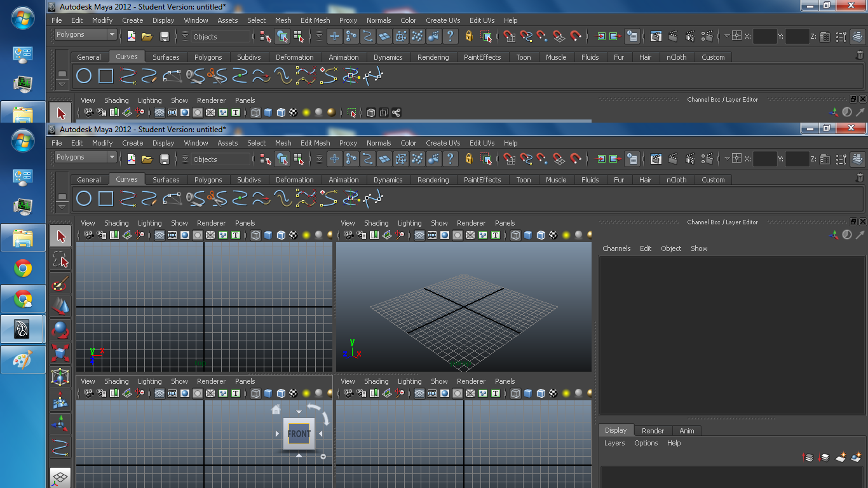Toggle Use All Lights in perspective panel
The image size is (868, 488).
click(x=566, y=235)
